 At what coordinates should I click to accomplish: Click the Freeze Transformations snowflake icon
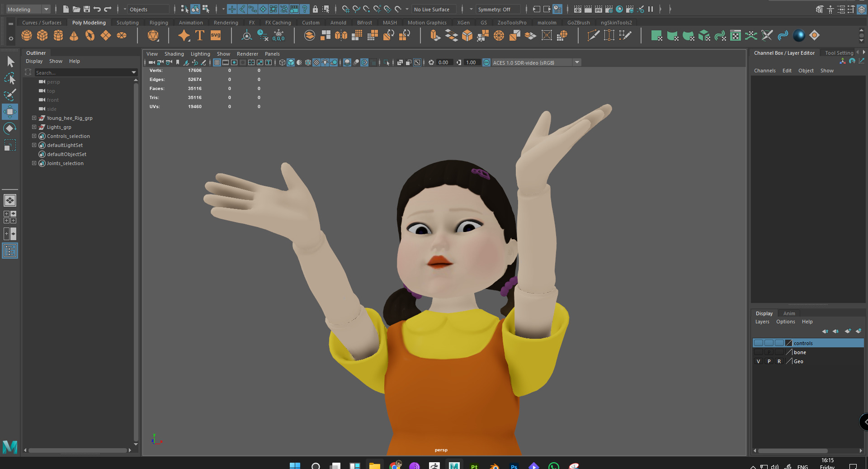coord(278,35)
